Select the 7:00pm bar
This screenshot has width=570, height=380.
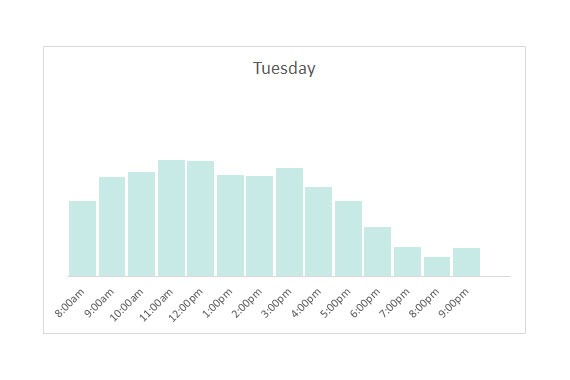pos(408,262)
